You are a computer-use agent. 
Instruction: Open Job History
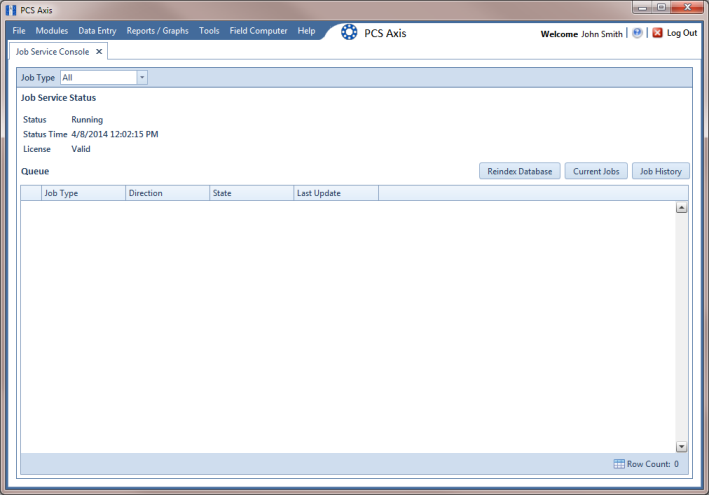click(x=661, y=171)
